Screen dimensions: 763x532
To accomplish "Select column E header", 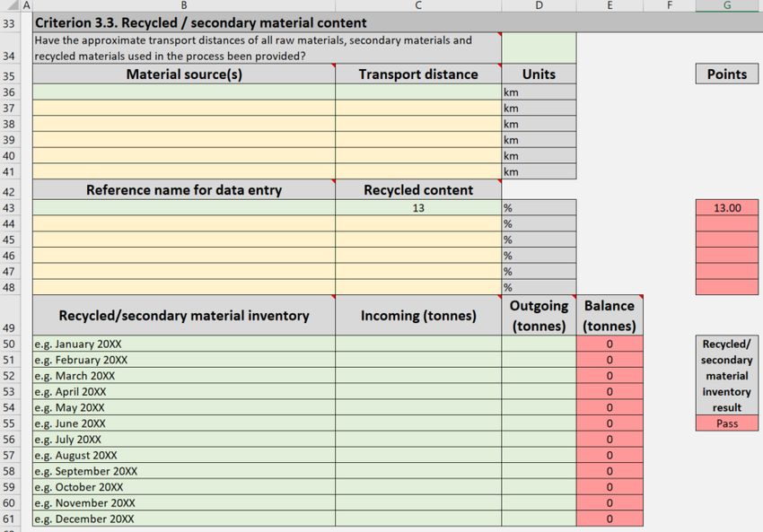I will [x=610, y=5].
